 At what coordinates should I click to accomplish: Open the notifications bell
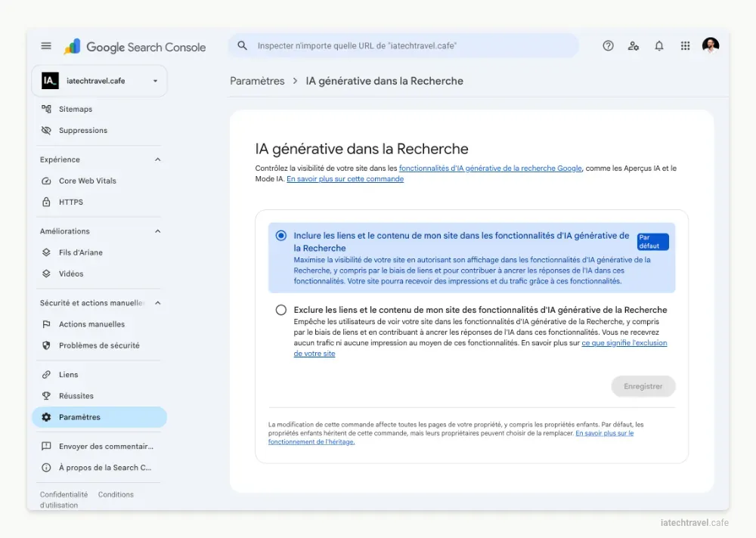659,46
